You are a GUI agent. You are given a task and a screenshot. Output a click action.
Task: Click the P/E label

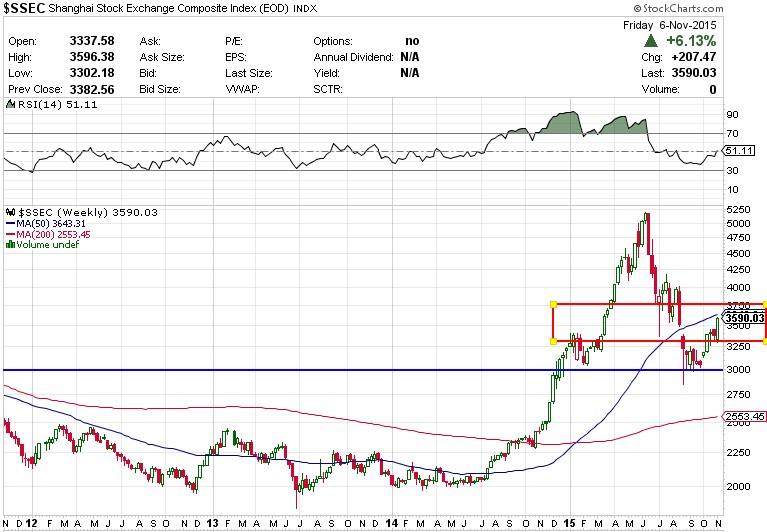click(234, 41)
